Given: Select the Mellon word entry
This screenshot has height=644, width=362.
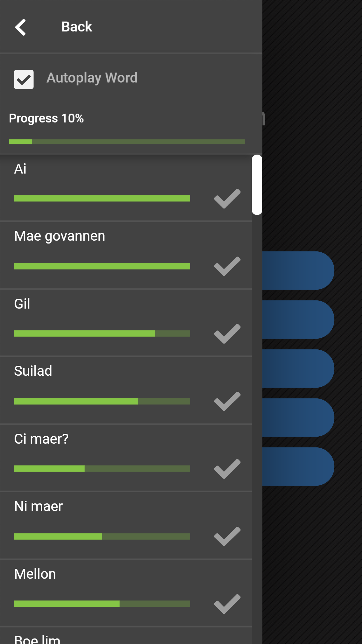Looking at the screenshot, I should [35, 574].
